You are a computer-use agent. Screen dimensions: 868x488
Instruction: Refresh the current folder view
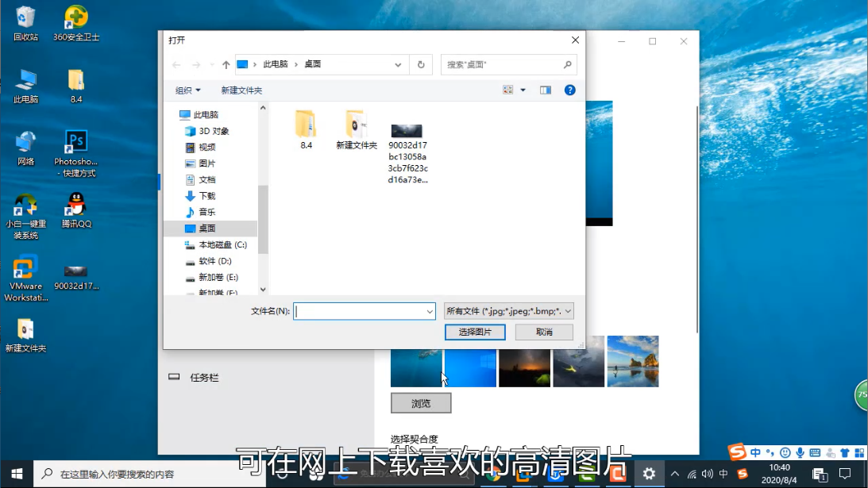(421, 65)
